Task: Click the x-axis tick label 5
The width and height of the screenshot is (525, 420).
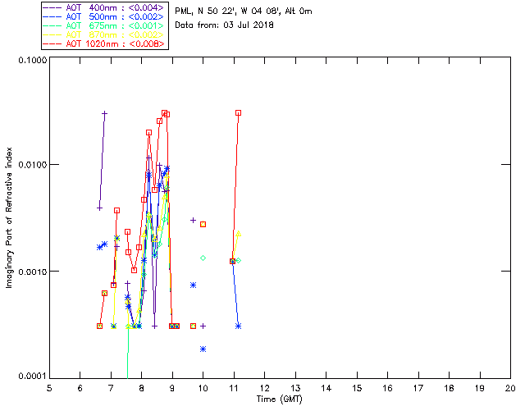Action: [x=49, y=388]
